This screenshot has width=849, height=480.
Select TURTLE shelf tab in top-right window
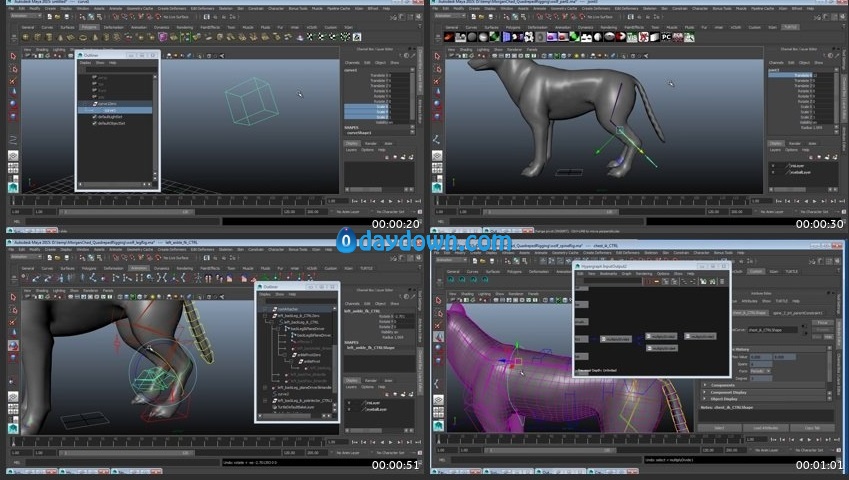pyautogui.click(x=790, y=27)
